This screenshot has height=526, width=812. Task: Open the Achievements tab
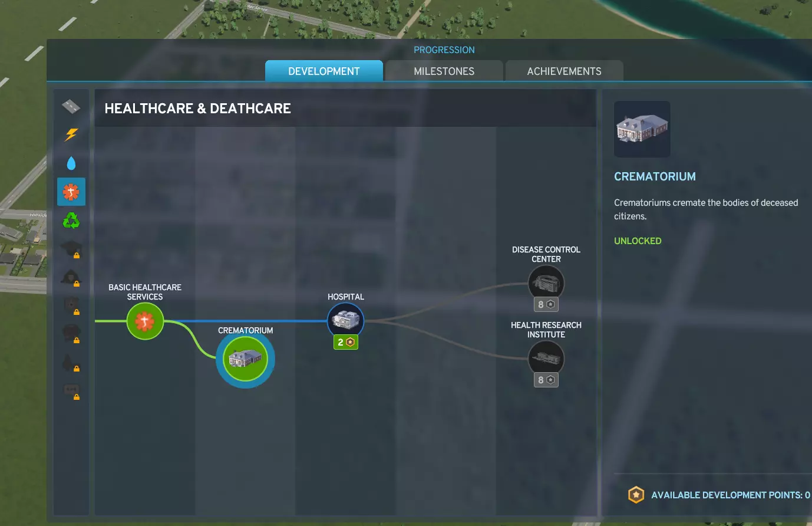pos(565,71)
